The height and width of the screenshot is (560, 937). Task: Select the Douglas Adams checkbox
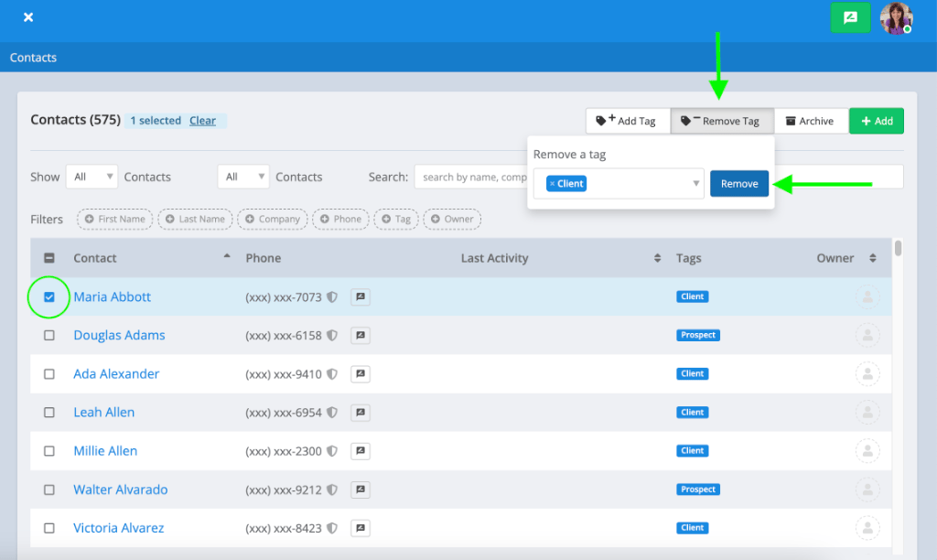pyautogui.click(x=49, y=335)
